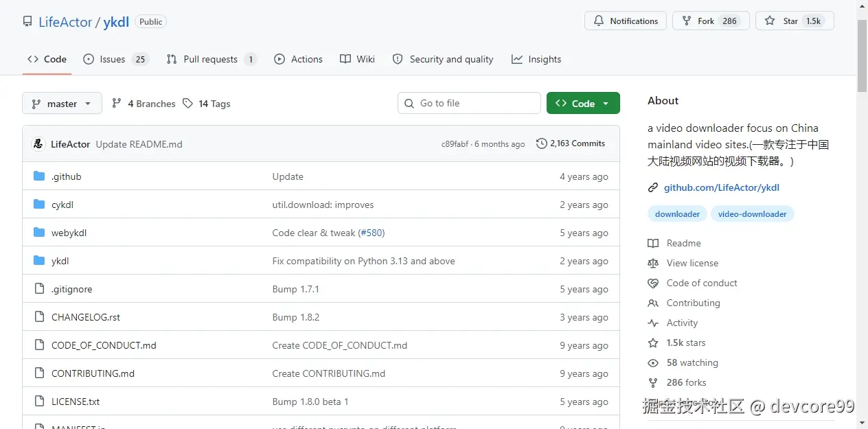This screenshot has width=868, height=429.
Task: Open the Wiki tab
Action: [x=358, y=59]
